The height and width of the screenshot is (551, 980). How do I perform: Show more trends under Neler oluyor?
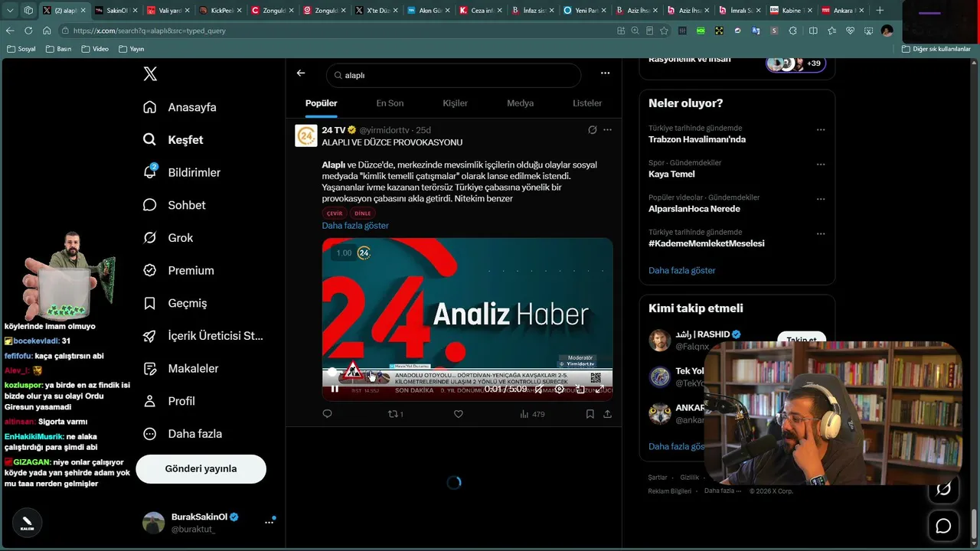click(682, 270)
